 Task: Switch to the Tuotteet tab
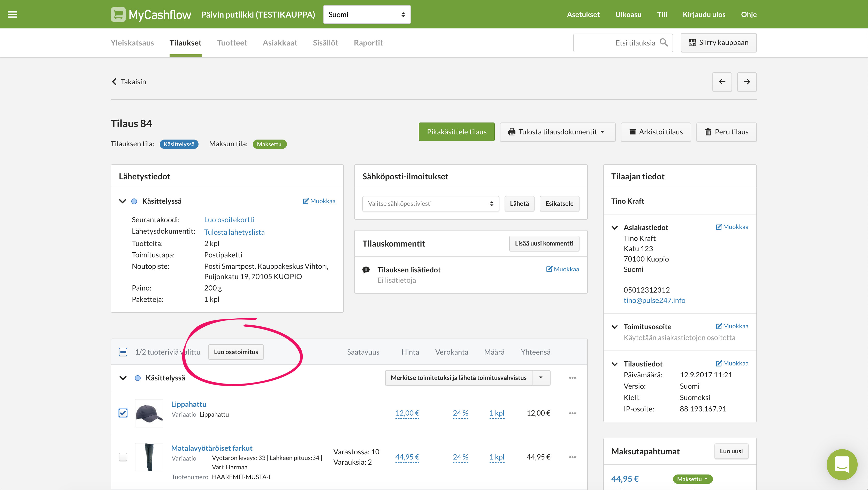[x=232, y=43]
